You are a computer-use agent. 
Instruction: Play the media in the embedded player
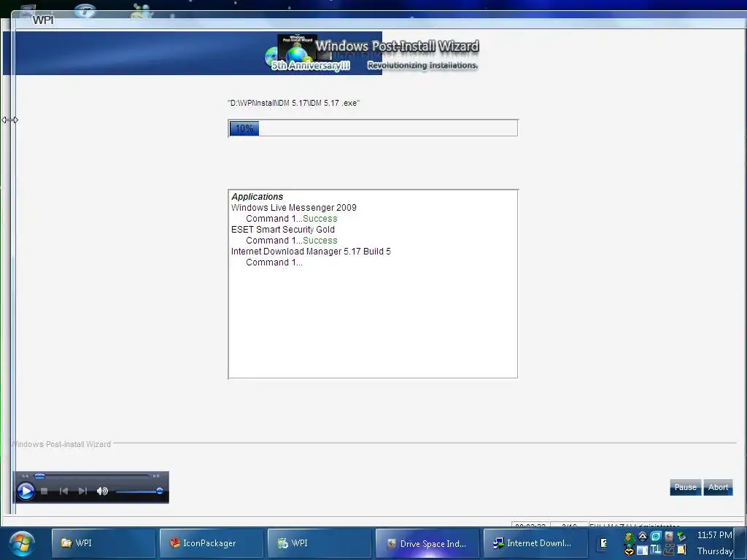point(26,491)
